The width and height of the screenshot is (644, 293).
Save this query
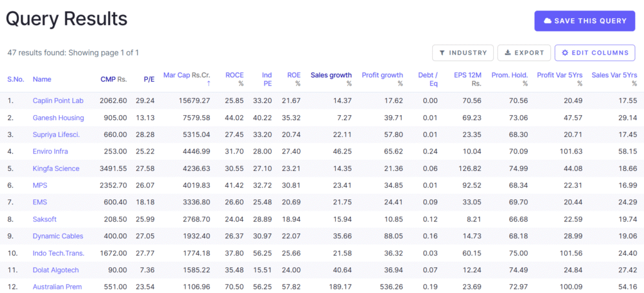point(585,21)
